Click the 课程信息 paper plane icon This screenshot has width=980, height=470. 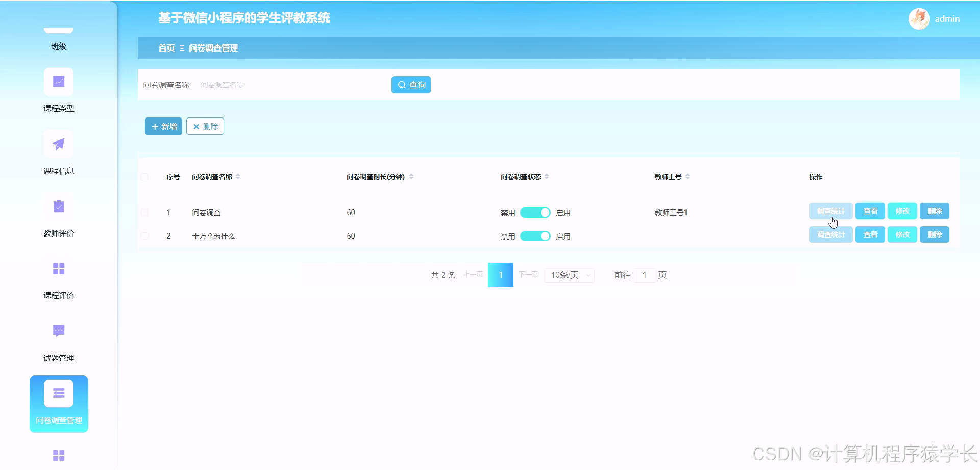pyautogui.click(x=58, y=144)
